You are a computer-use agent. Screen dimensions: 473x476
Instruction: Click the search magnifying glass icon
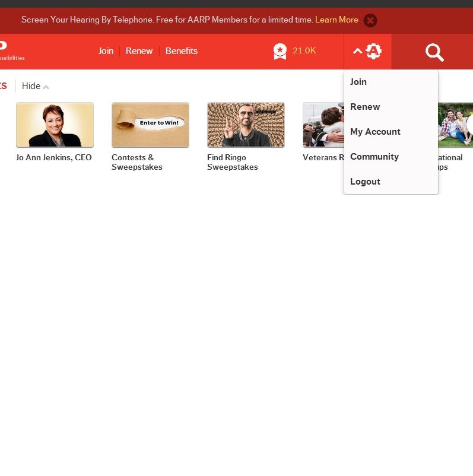(x=434, y=52)
